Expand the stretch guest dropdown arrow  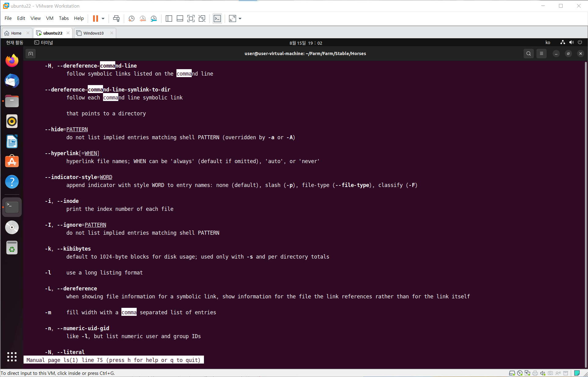click(240, 19)
